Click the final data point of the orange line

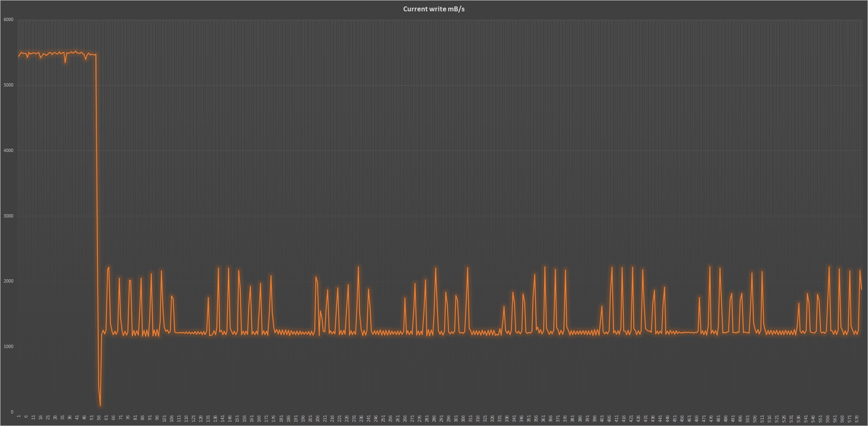pyautogui.click(x=862, y=289)
